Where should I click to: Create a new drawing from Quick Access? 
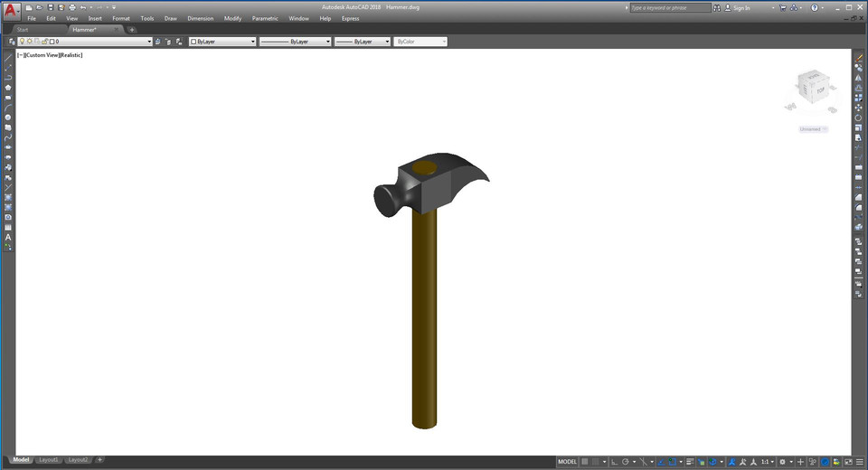(x=29, y=8)
